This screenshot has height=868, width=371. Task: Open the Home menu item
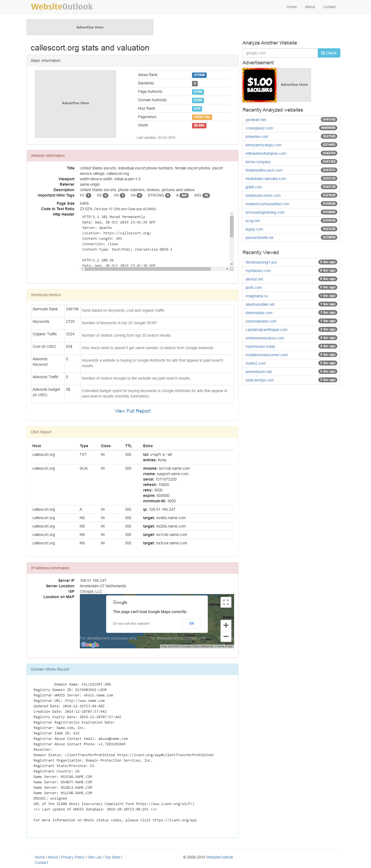[291, 7]
